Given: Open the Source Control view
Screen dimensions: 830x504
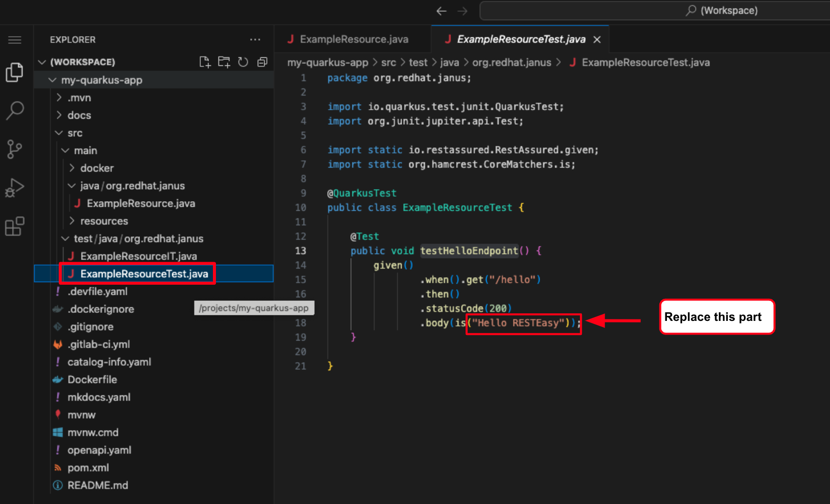Looking at the screenshot, I should [x=15, y=149].
